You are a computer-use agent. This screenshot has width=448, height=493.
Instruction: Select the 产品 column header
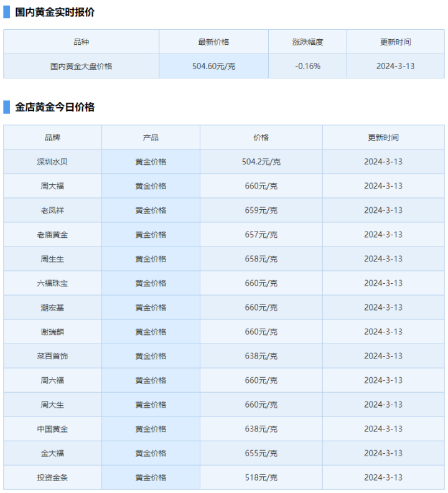(151, 138)
